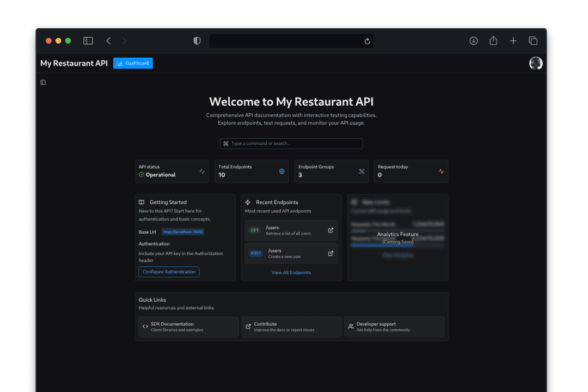Show tab overview icon
Screen dimensions: 588x392
(533, 40)
